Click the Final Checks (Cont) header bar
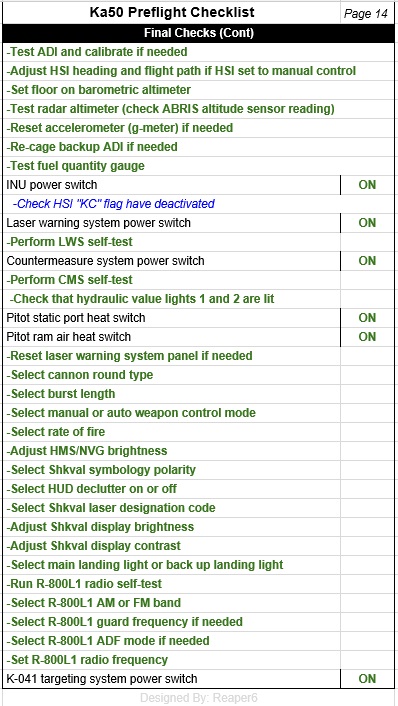 pos(199,33)
